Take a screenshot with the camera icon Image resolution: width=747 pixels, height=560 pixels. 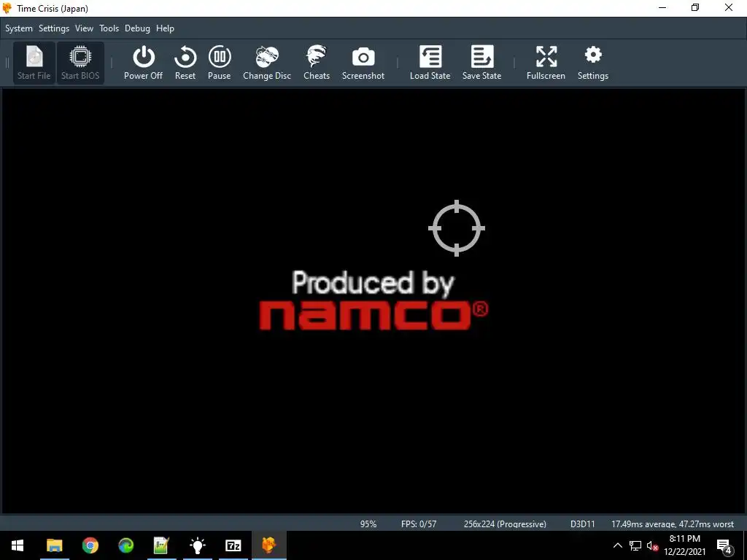coord(363,63)
